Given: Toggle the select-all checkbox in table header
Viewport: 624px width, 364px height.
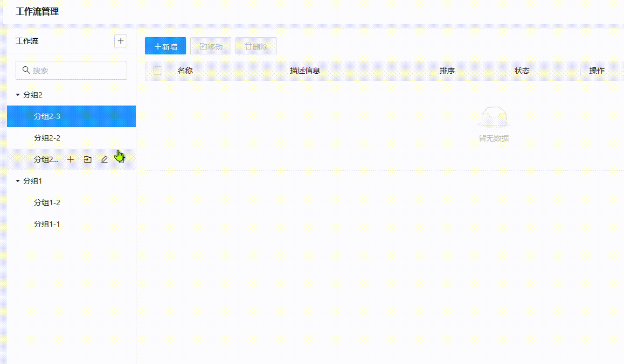Looking at the screenshot, I should [158, 71].
